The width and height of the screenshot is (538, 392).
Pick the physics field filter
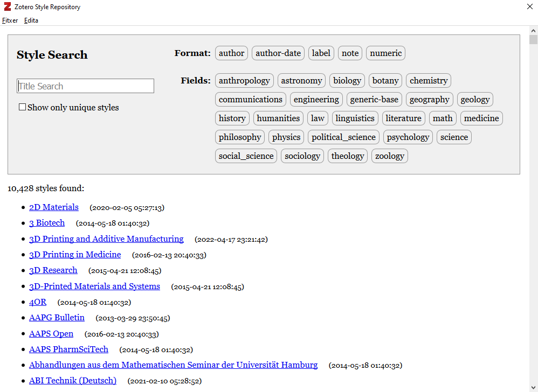286,137
